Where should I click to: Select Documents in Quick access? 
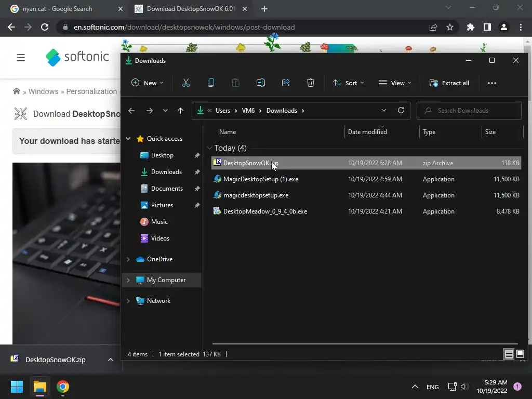167,188
